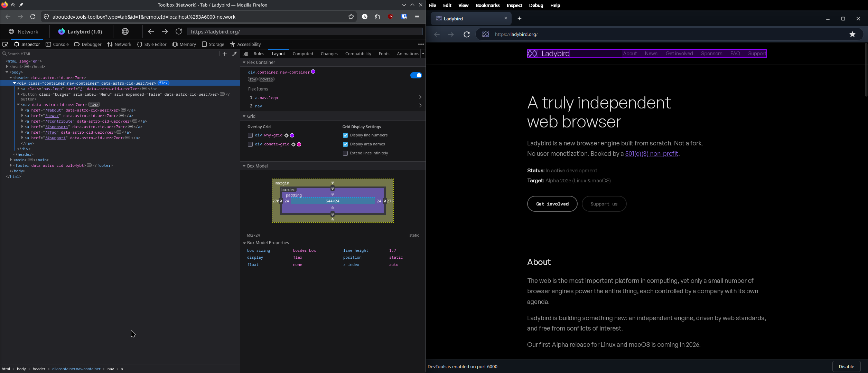Image resolution: width=868 pixels, height=373 pixels.
Task: Switch to Rules sidebar tab
Action: click(259, 54)
